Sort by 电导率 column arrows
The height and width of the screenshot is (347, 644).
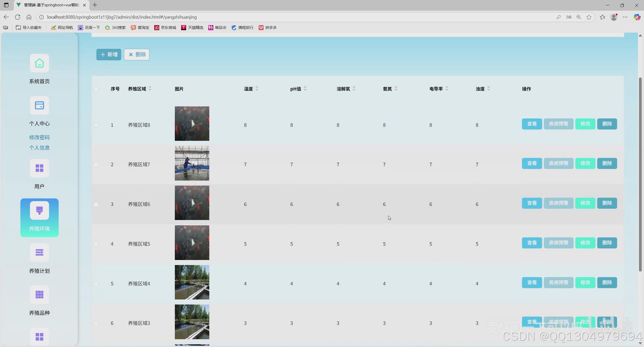(447, 88)
